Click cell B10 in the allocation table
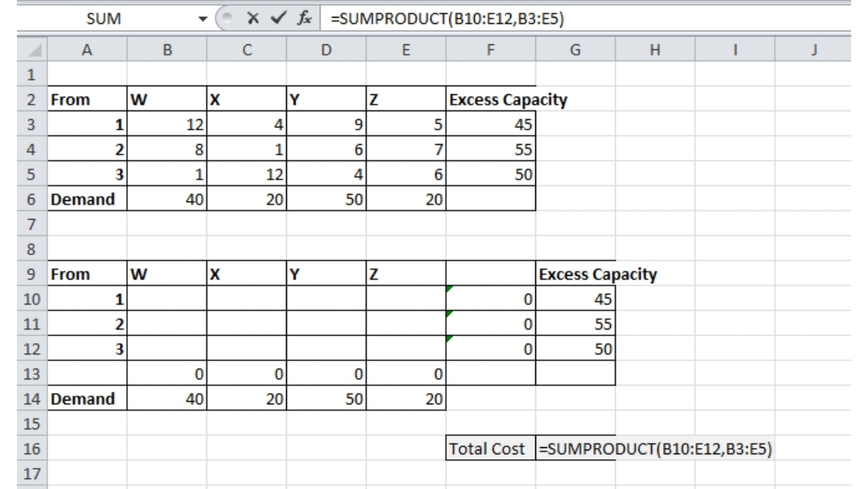This screenshot has height=489, width=868. click(x=166, y=299)
